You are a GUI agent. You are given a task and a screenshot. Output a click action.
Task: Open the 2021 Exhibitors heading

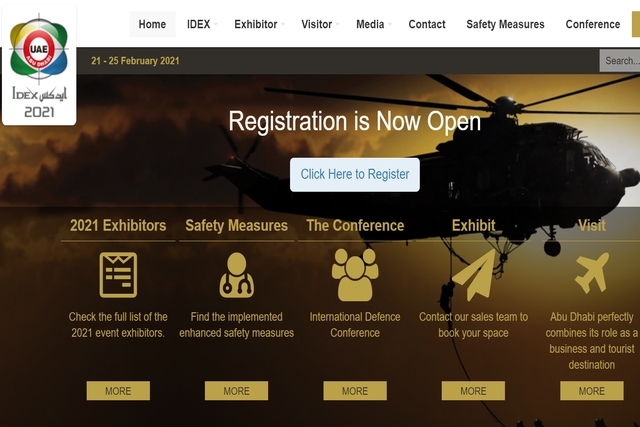118,225
